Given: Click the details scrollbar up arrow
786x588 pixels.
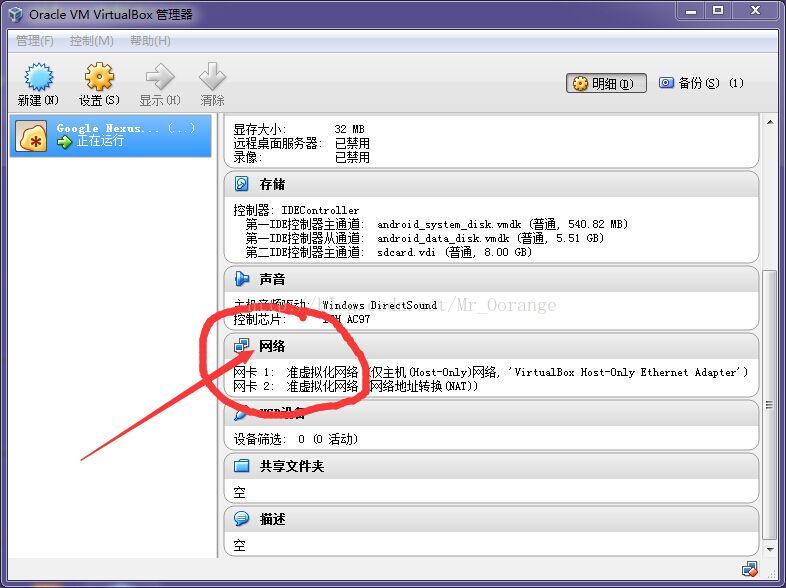Looking at the screenshot, I should (770, 122).
